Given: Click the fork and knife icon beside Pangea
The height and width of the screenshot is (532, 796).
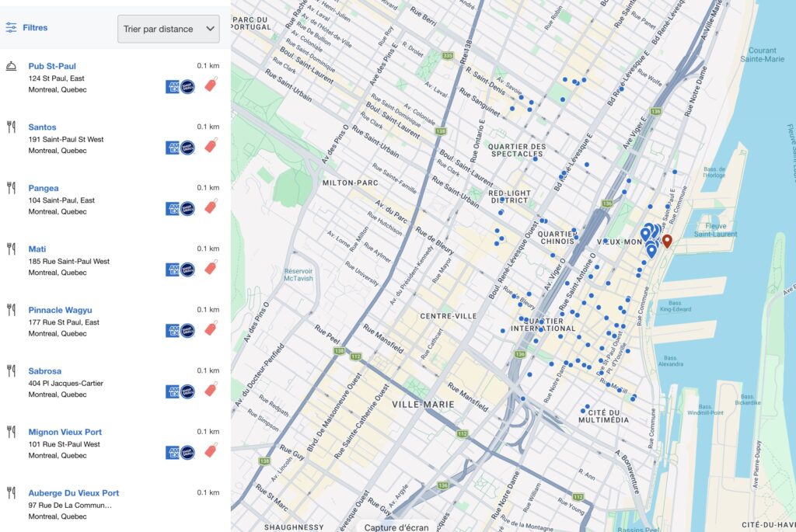Looking at the screenshot, I should [11, 188].
